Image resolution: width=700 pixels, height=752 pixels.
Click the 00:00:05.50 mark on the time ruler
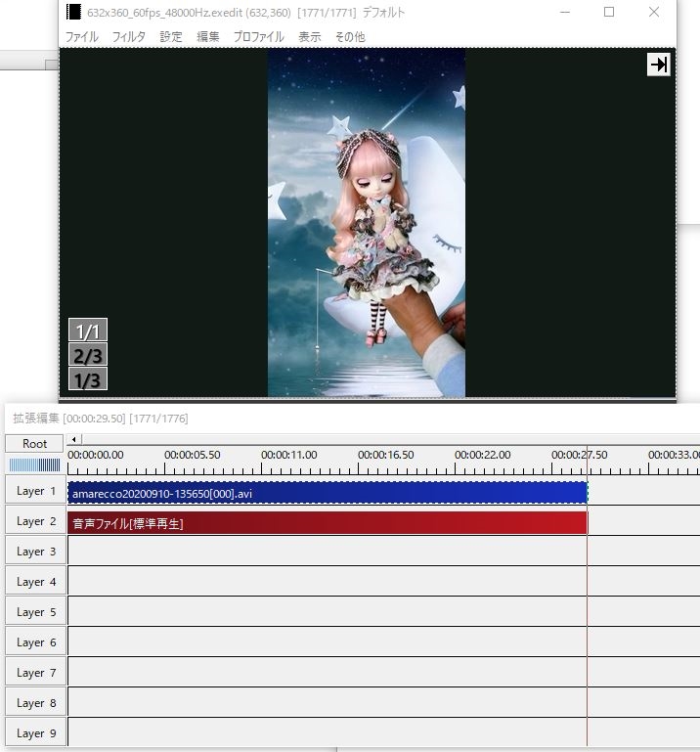click(193, 455)
